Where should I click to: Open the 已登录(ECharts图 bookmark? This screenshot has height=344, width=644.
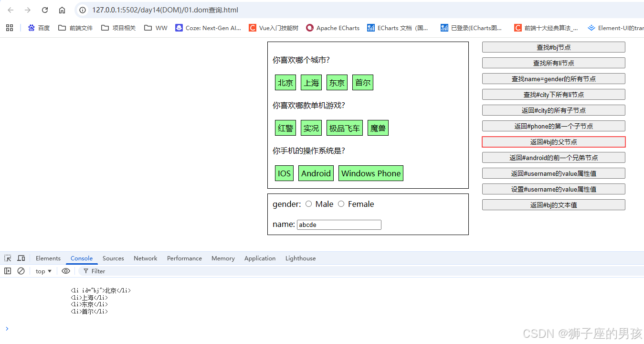coord(472,28)
